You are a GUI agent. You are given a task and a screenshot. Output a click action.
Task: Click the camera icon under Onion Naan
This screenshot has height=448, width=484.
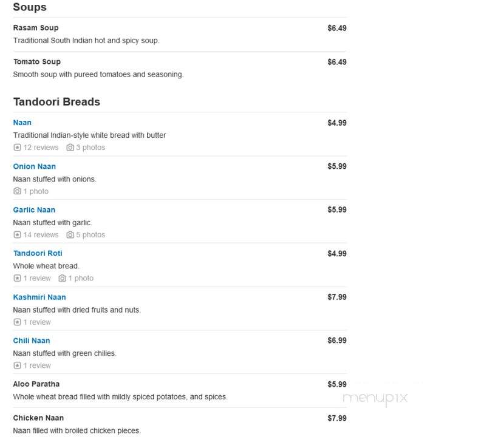tap(17, 191)
